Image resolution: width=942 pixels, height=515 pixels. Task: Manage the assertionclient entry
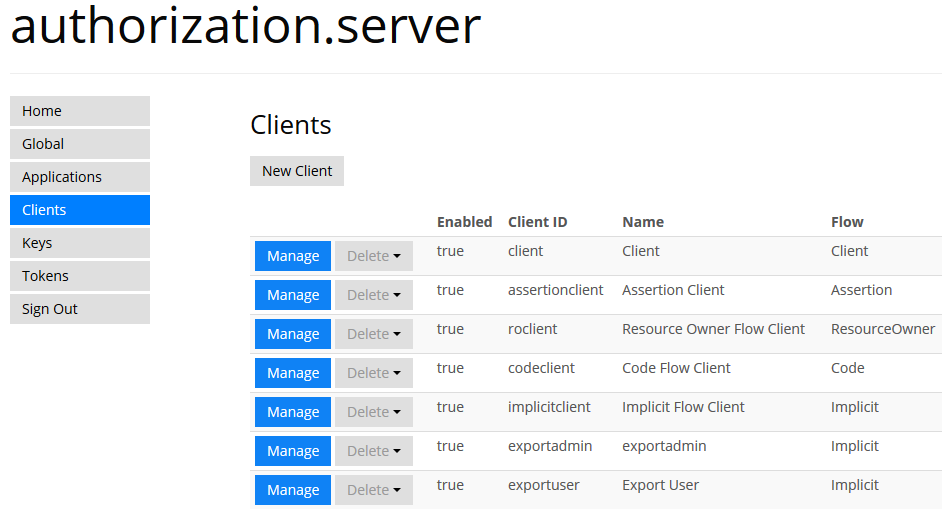[293, 295]
